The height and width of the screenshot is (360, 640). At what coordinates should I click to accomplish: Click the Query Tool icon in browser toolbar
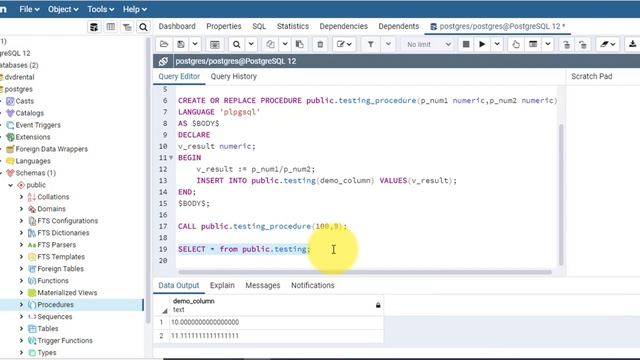tap(94, 27)
